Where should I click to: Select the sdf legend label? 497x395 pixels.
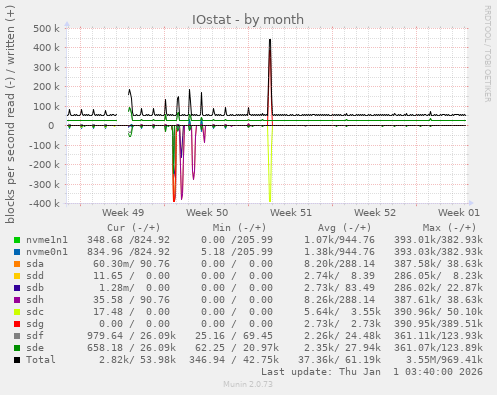click(x=35, y=336)
